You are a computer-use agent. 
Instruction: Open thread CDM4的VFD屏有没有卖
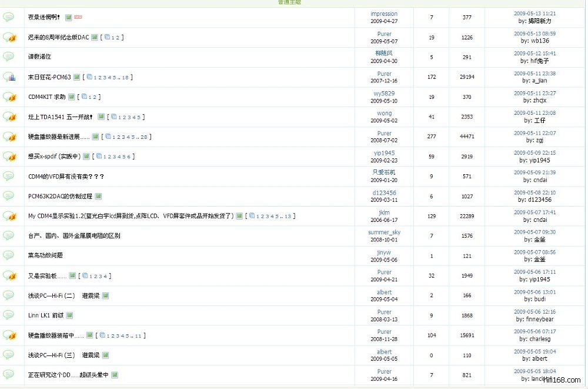tap(66, 177)
